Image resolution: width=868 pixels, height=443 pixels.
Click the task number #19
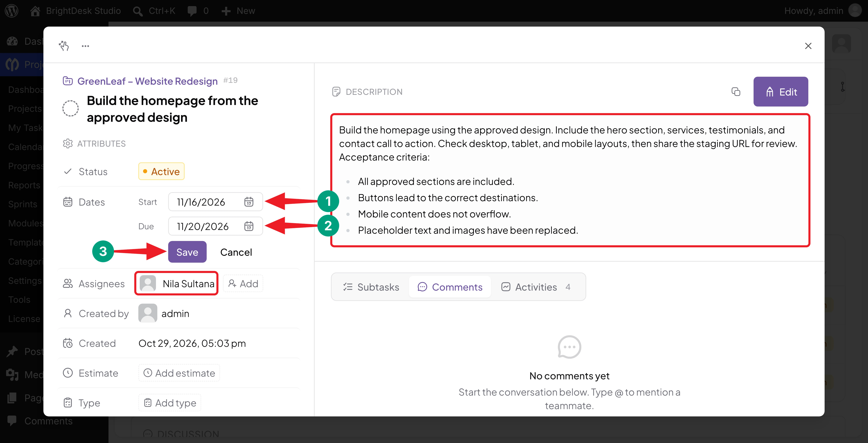pos(231,80)
